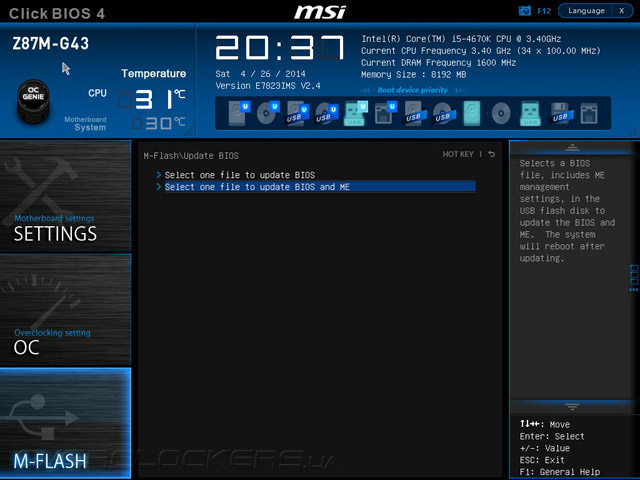Image resolution: width=640 pixels, height=480 pixels.
Task: Click the back arrow next to HOT KEY
Action: [x=492, y=154]
